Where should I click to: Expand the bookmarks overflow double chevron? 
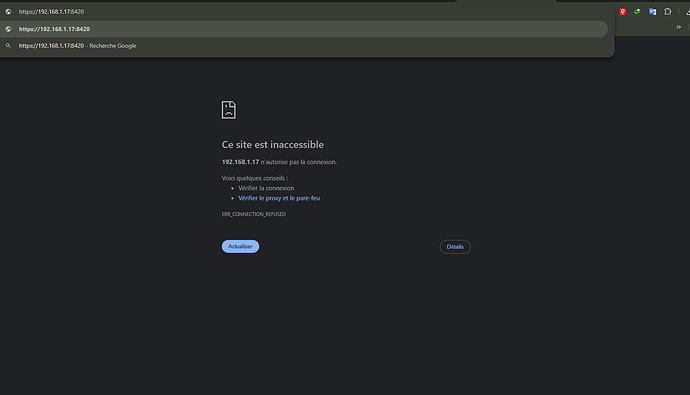coord(679,27)
